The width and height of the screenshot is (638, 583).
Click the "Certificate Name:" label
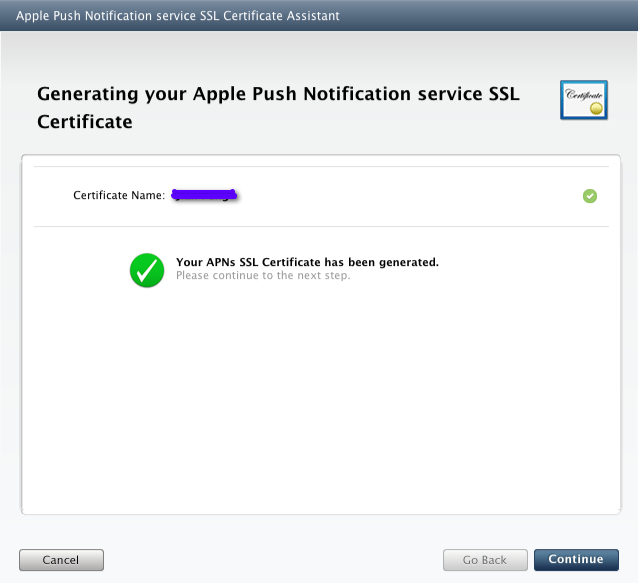point(119,196)
